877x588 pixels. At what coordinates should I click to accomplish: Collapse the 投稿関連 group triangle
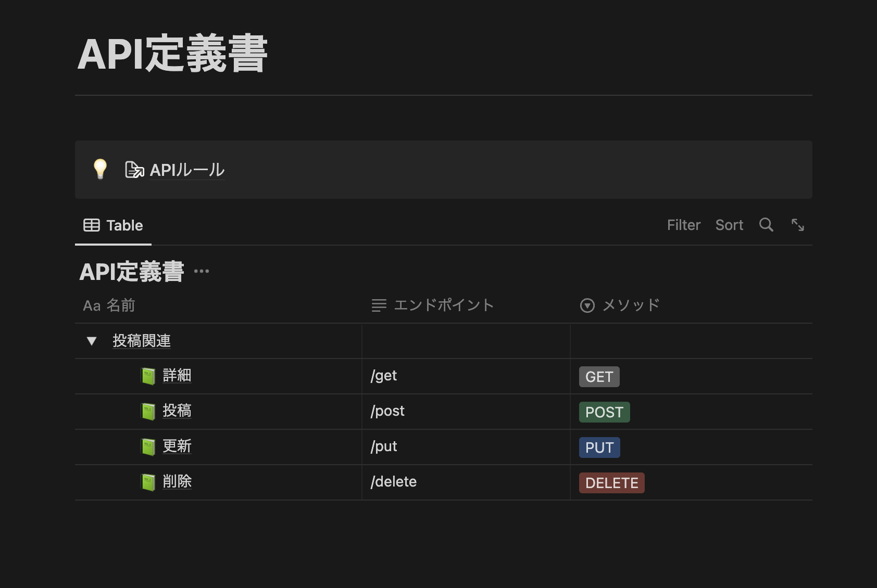pos(92,341)
